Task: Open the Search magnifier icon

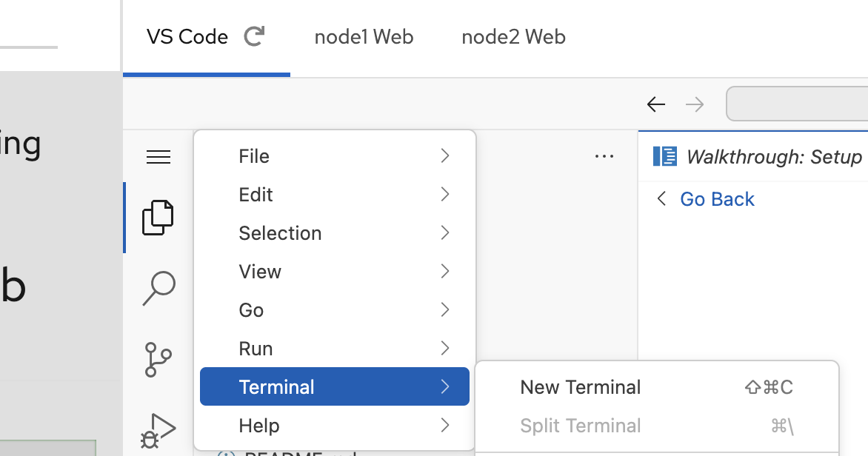Action: 159,288
